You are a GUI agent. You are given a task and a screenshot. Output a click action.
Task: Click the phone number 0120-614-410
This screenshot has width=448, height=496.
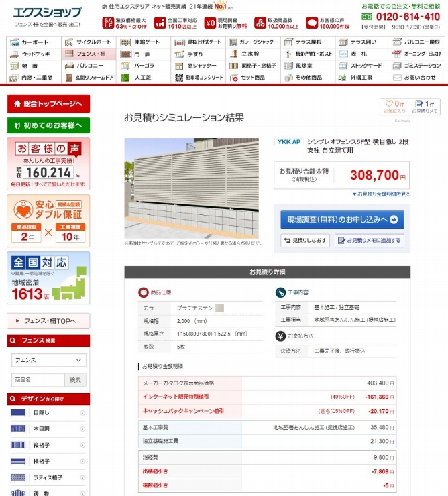pos(408,17)
